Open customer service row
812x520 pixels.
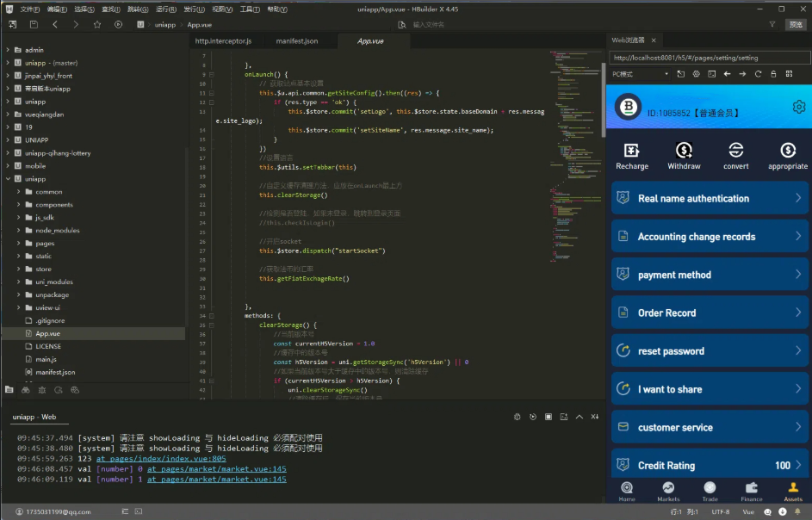[x=710, y=427]
